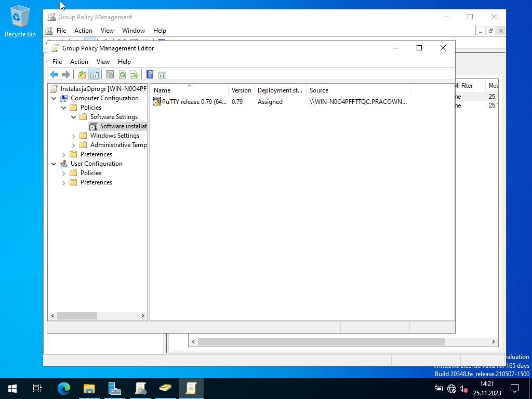Click the muted volume tray icon
The width and height of the screenshot is (532, 399).
coord(464,389)
